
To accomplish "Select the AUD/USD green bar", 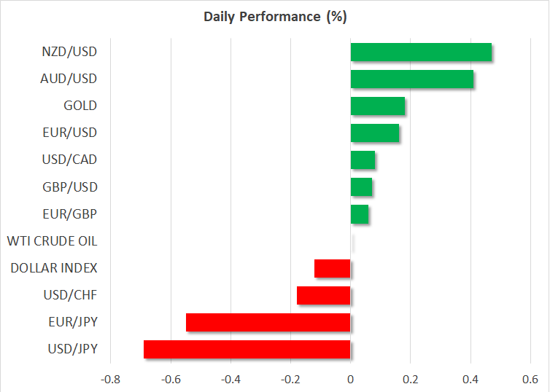I will click(412, 79).
